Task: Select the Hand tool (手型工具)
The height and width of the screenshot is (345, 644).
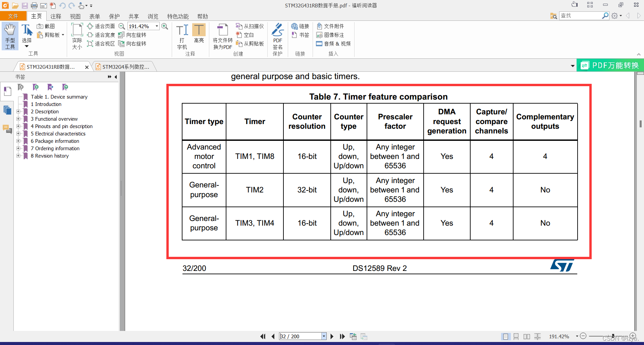Action: pyautogui.click(x=10, y=36)
